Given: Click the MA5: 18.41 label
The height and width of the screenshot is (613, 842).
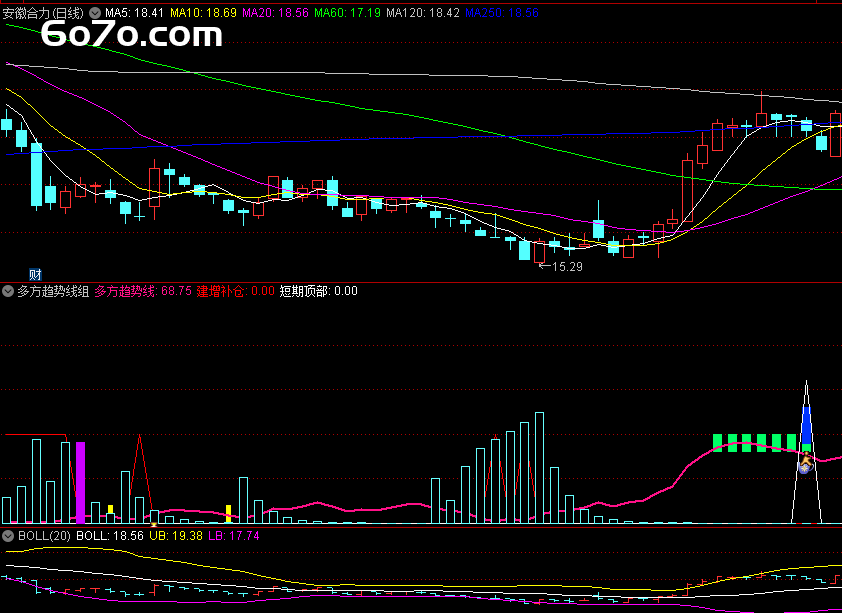Looking at the screenshot, I should (x=134, y=13).
